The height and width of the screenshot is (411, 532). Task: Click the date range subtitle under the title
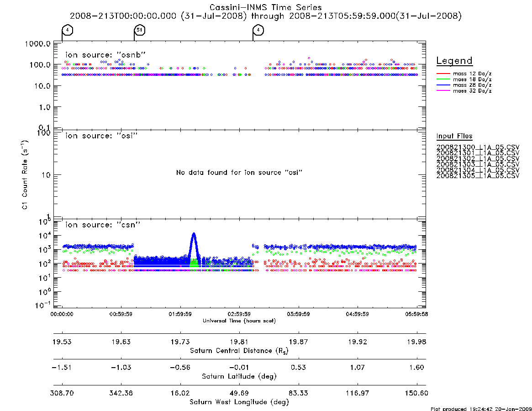tap(266, 16)
